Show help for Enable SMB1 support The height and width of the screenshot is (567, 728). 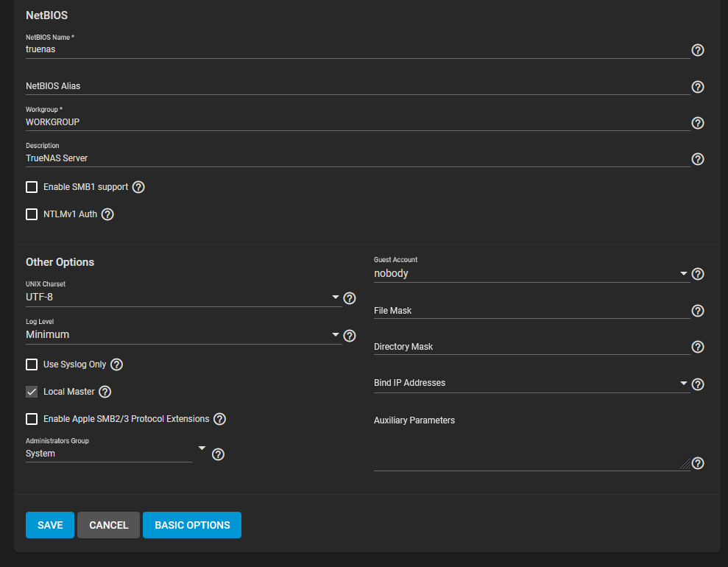(x=138, y=187)
